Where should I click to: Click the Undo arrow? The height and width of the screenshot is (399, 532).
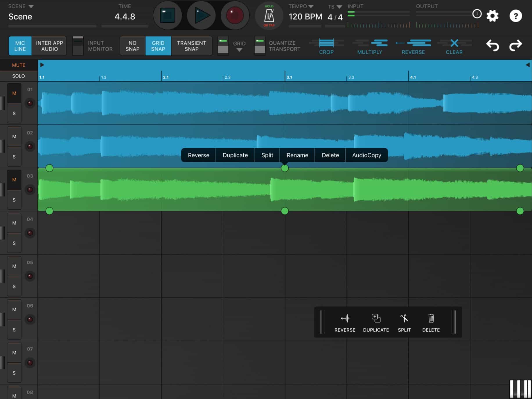click(x=493, y=45)
